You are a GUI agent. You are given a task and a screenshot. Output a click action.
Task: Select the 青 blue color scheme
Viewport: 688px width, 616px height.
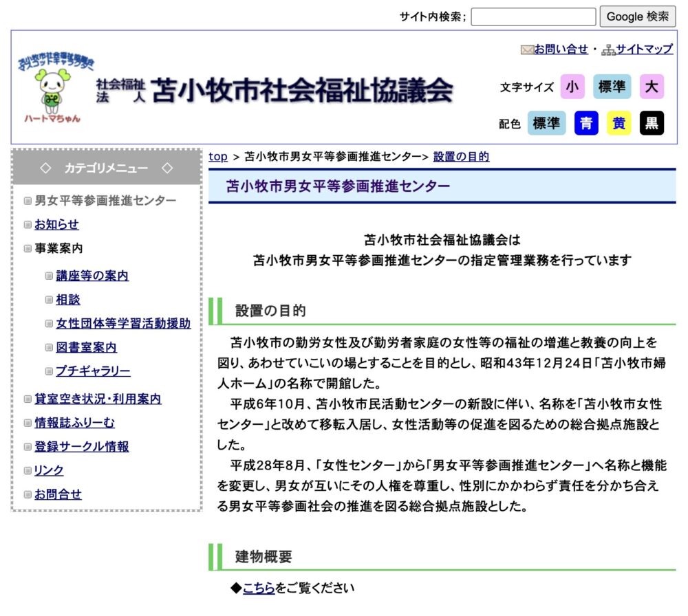coord(586,123)
